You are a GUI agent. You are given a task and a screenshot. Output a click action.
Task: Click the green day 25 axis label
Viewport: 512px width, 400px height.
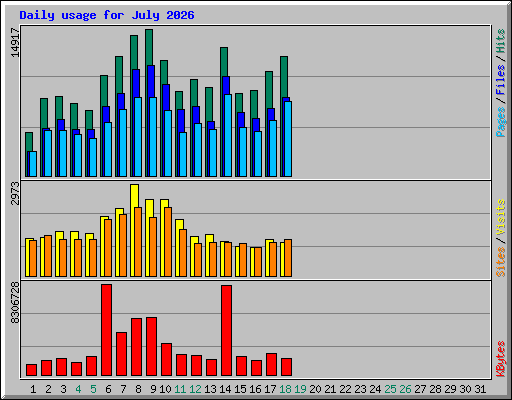pos(390,389)
